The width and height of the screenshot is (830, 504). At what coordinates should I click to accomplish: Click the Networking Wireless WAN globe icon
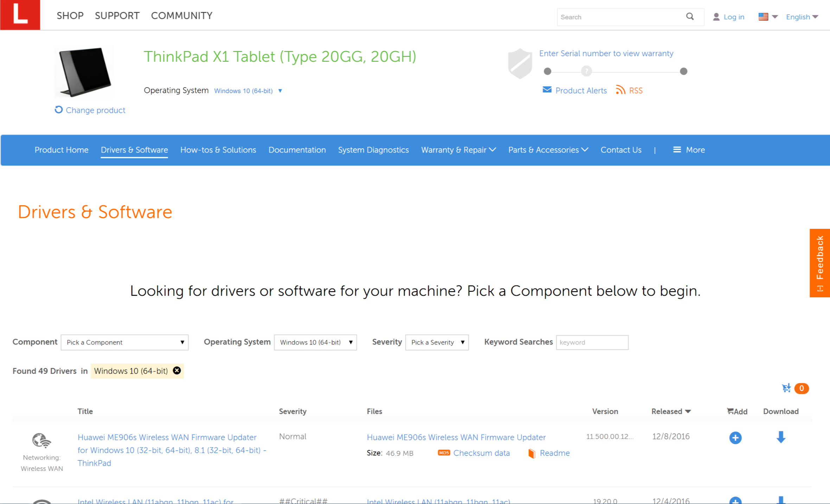tap(41, 440)
